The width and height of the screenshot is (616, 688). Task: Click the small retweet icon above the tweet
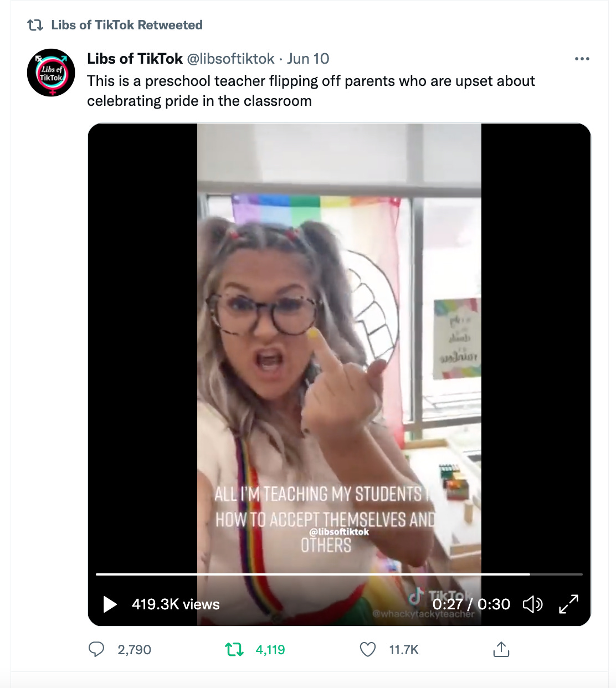click(35, 25)
